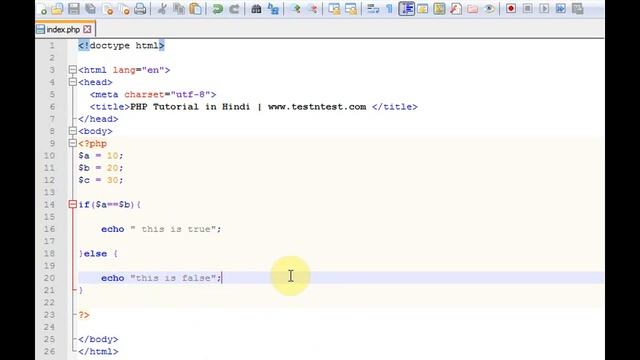Place cursor on the $b = 20; line
The width and height of the screenshot is (640, 360).
(101, 168)
